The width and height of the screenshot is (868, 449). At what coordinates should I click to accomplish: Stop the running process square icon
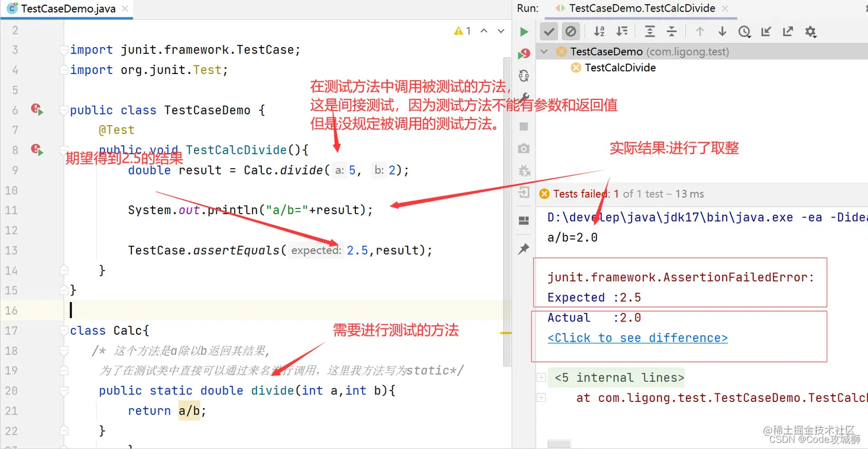[524, 126]
